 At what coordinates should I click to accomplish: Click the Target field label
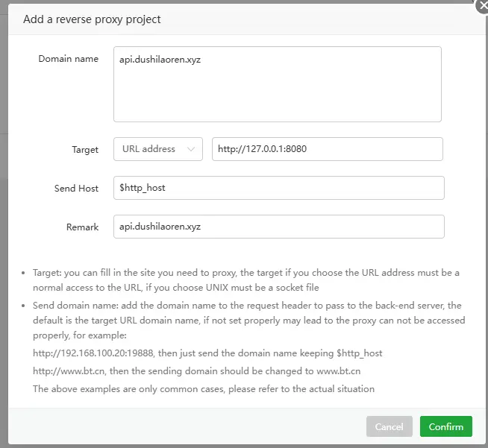85,150
